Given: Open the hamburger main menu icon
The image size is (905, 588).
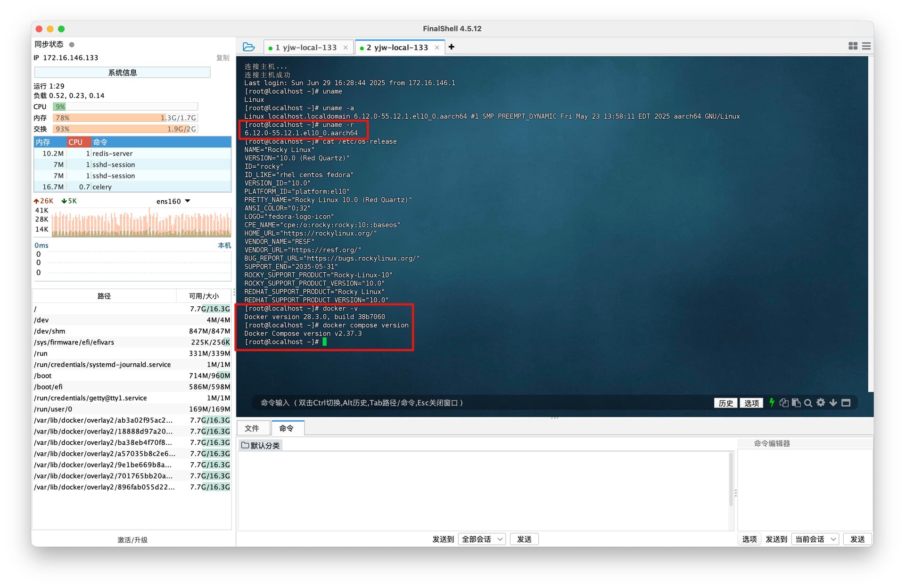Looking at the screenshot, I should coord(866,46).
